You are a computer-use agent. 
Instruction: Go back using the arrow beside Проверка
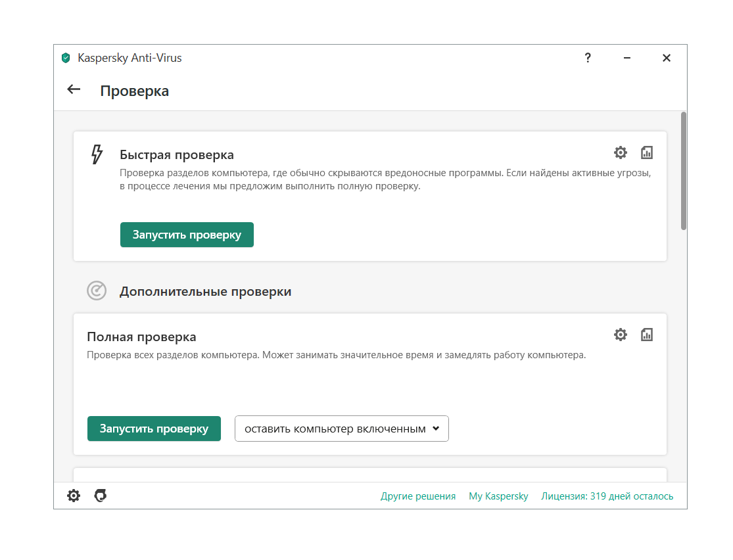tap(74, 89)
